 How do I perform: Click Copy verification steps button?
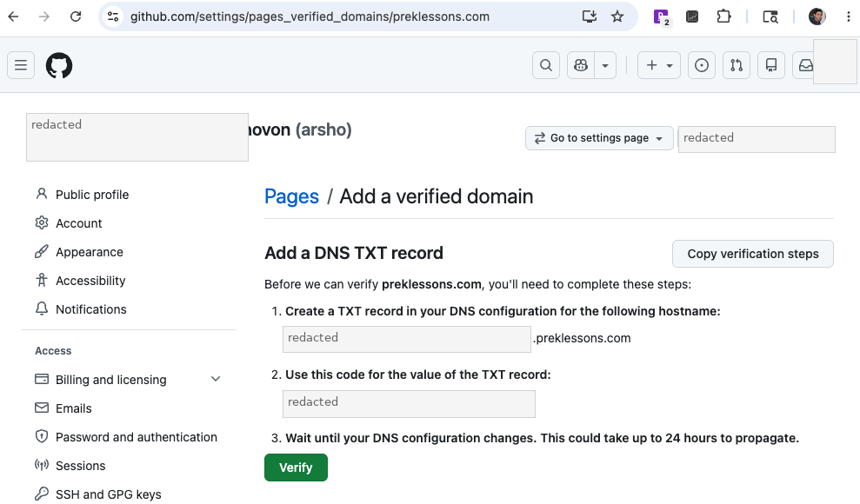tap(752, 254)
